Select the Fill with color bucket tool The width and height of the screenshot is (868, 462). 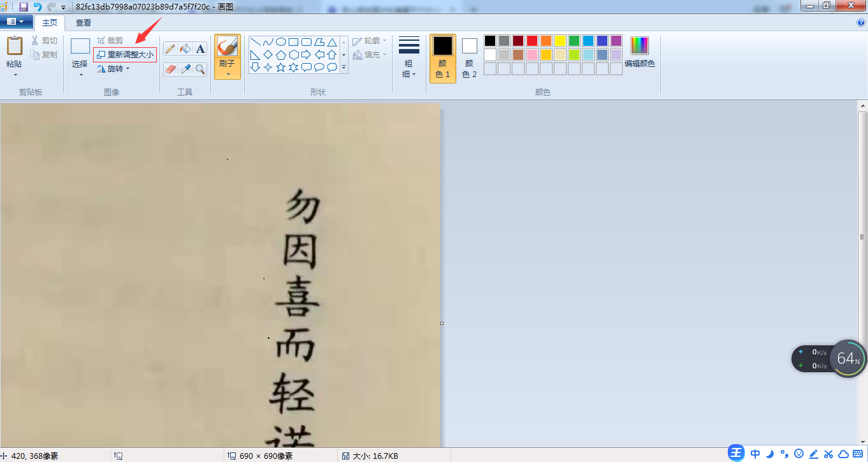click(185, 49)
